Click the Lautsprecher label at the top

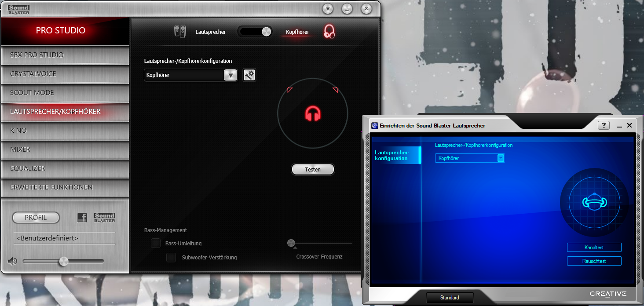coord(211,32)
